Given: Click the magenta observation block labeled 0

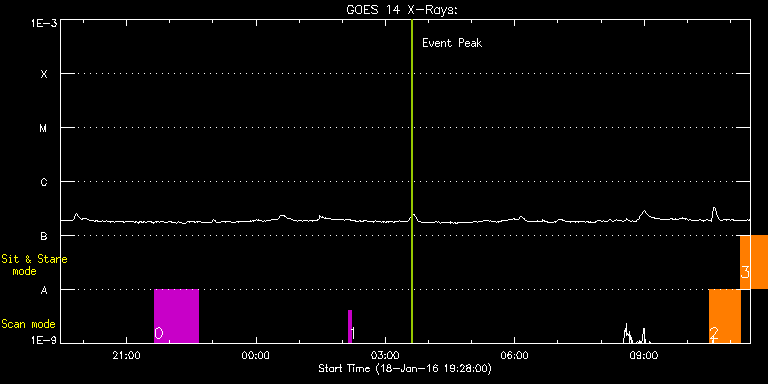Looking at the screenshot, I should point(176,316).
